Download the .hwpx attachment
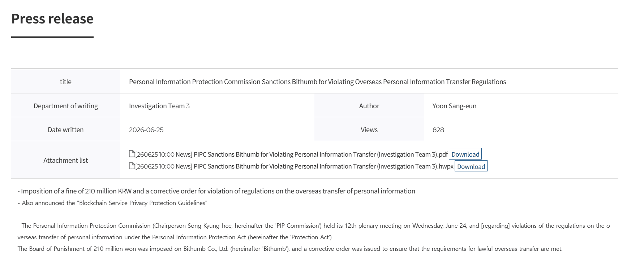 (471, 166)
